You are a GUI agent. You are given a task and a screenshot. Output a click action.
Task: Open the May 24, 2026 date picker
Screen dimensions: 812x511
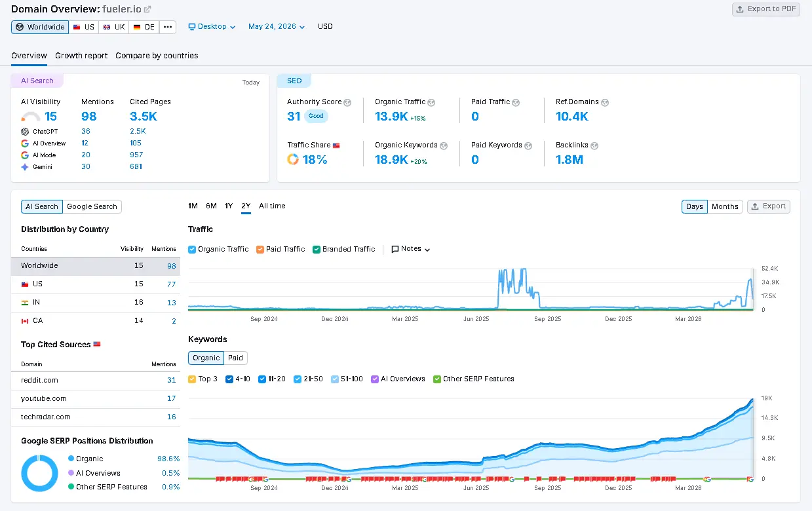tap(277, 27)
